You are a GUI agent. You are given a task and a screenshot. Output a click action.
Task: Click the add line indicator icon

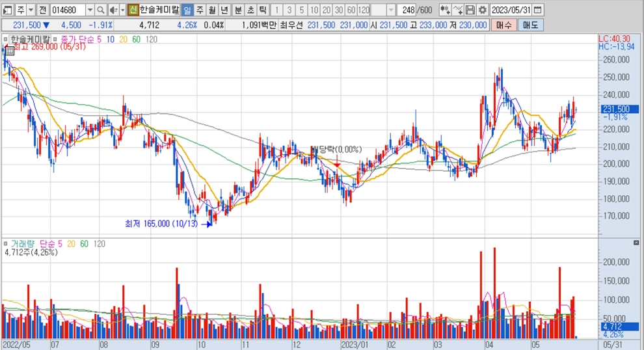point(458,10)
